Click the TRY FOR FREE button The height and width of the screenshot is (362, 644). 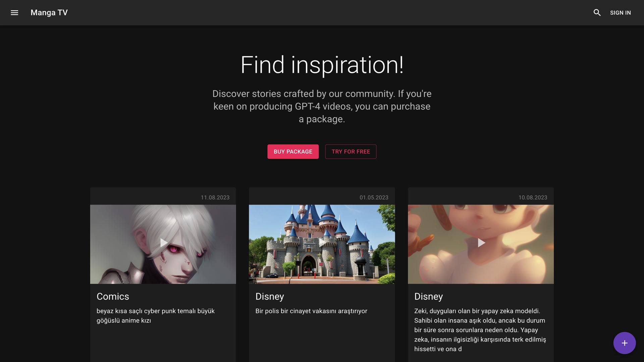pyautogui.click(x=351, y=152)
